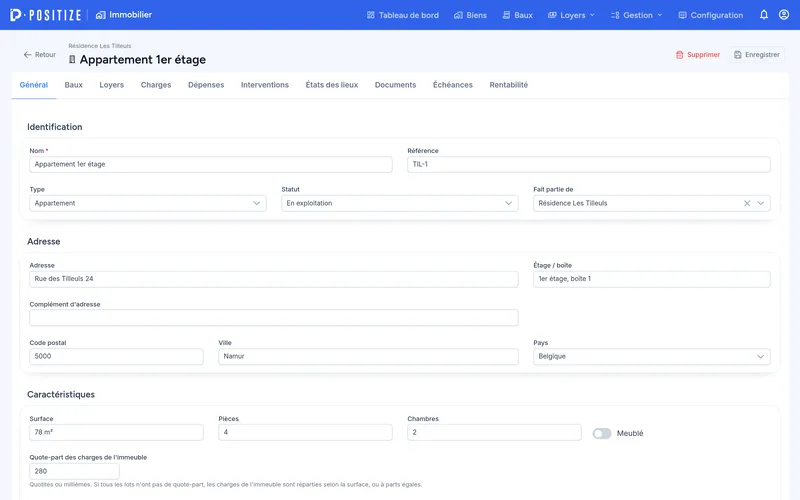Click the Baux menu icon

pyautogui.click(x=506, y=15)
